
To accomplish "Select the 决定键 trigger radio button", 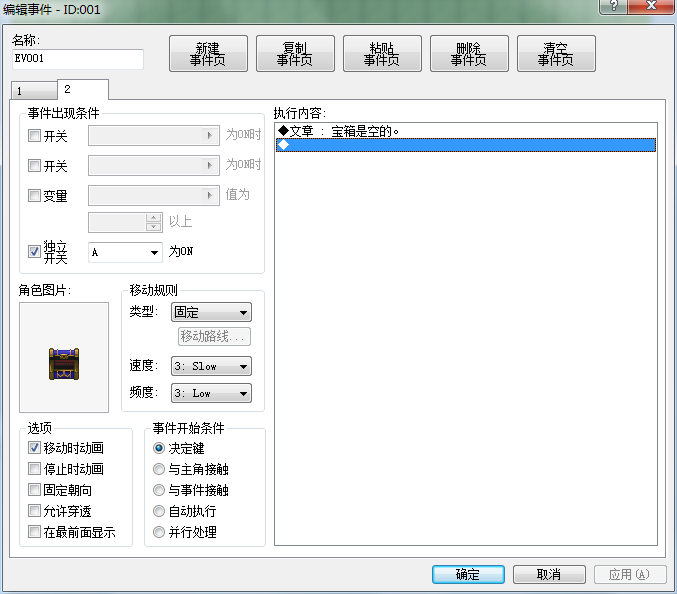I will coord(159,448).
